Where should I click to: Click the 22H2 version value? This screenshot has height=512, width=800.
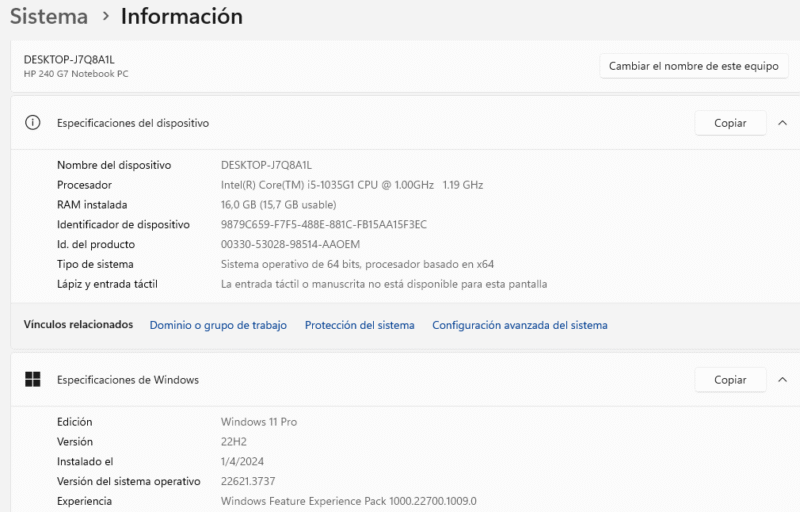click(234, 442)
